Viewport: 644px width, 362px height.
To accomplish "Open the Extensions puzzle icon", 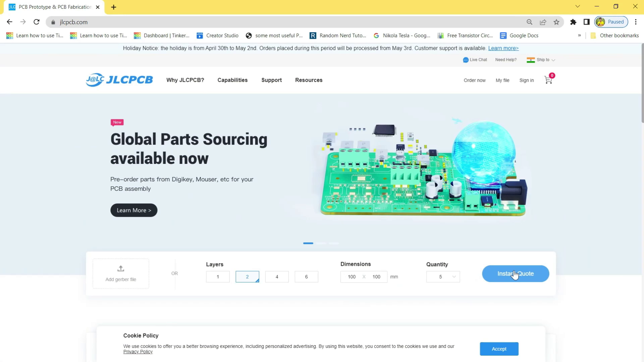I will (x=573, y=22).
